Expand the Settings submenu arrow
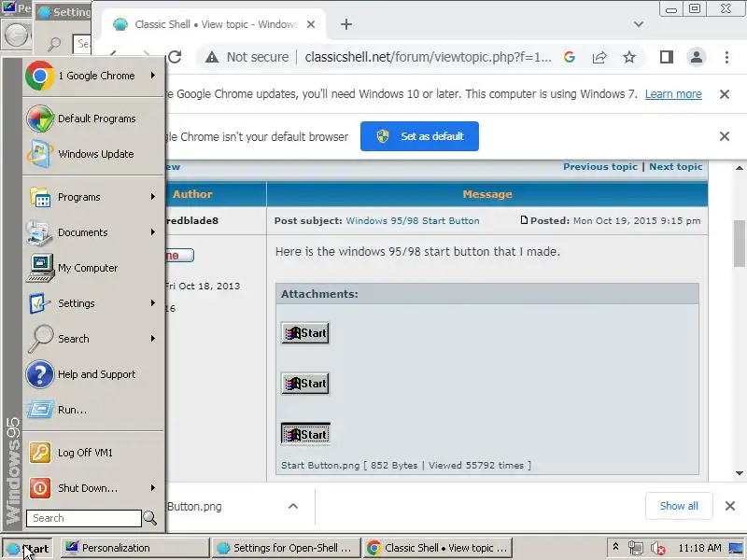Viewport: 747px width, 560px height. pyautogui.click(x=153, y=302)
